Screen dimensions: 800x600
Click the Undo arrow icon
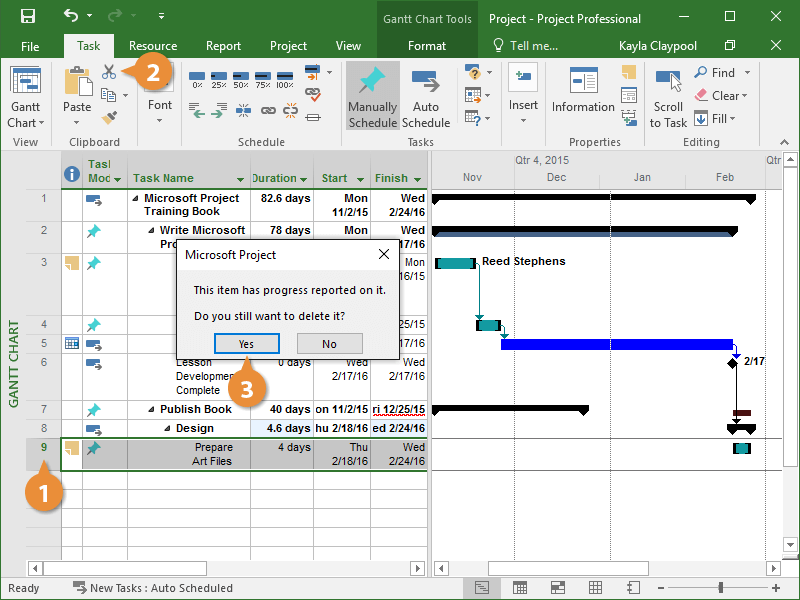pyautogui.click(x=70, y=17)
